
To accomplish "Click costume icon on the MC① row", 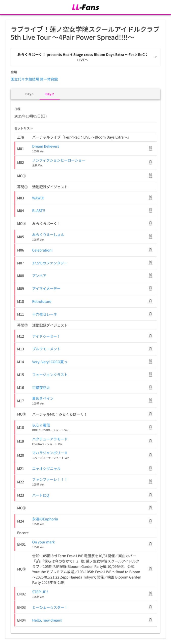I will click(150, 176).
